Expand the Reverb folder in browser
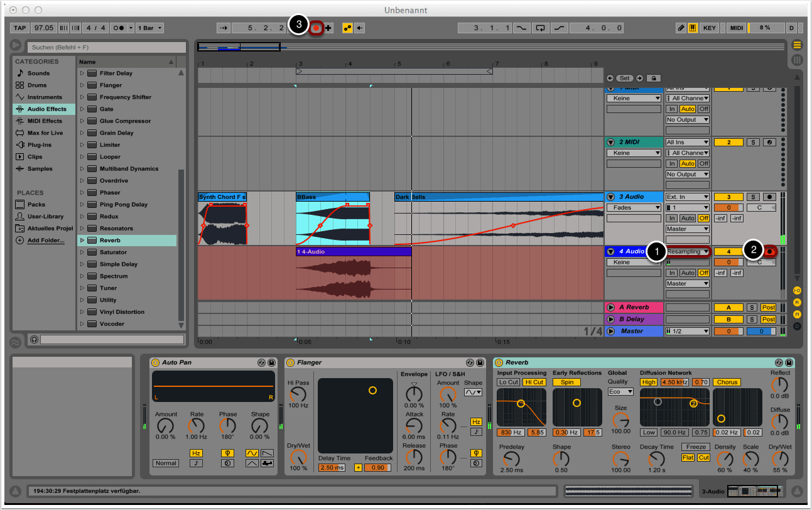812x510 pixels. (x=82, y=241)
